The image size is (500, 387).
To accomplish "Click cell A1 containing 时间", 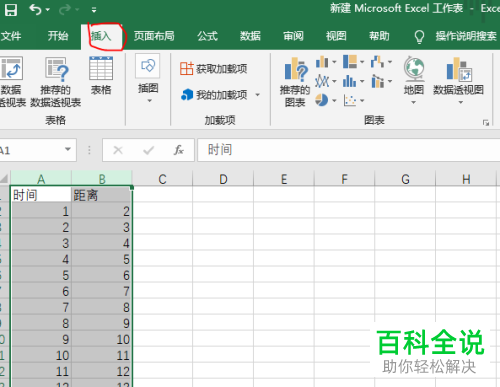I will 41,195.
